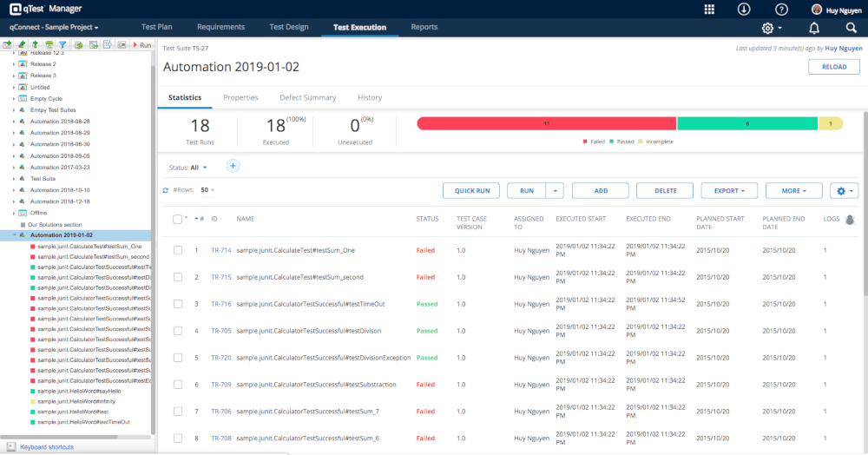Open the Test Design menu tab
The width and height of the screenshot is (868, 455).
(288, 27)
